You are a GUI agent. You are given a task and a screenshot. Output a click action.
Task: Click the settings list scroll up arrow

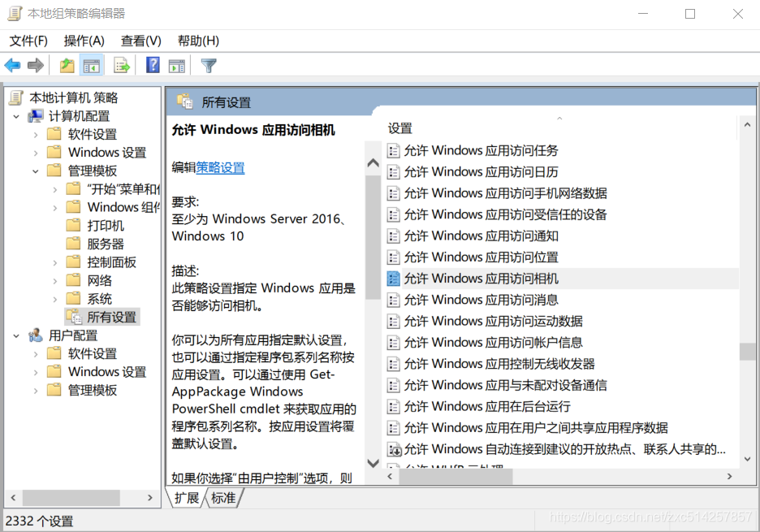pos(747,125)
